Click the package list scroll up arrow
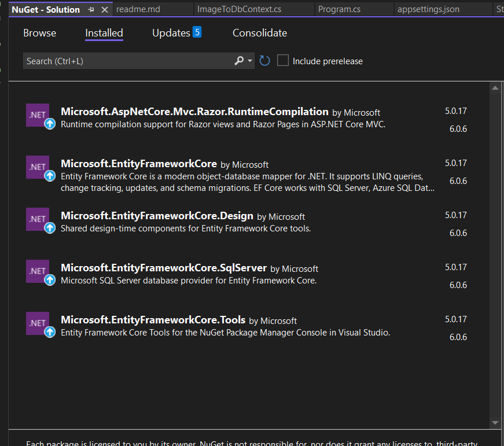The image size is (504, 446). (495, 88)
